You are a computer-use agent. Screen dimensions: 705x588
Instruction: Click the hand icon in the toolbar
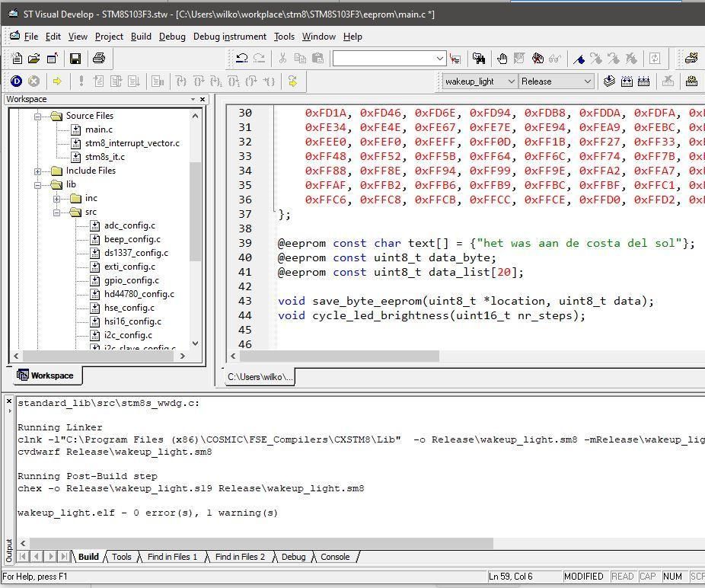(x=502, y=59)
